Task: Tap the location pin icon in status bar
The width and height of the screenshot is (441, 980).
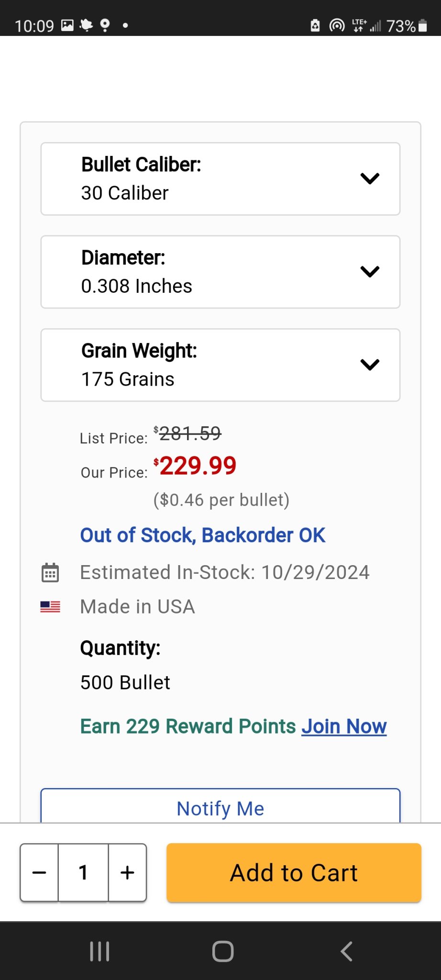Action: coord(105,25)
